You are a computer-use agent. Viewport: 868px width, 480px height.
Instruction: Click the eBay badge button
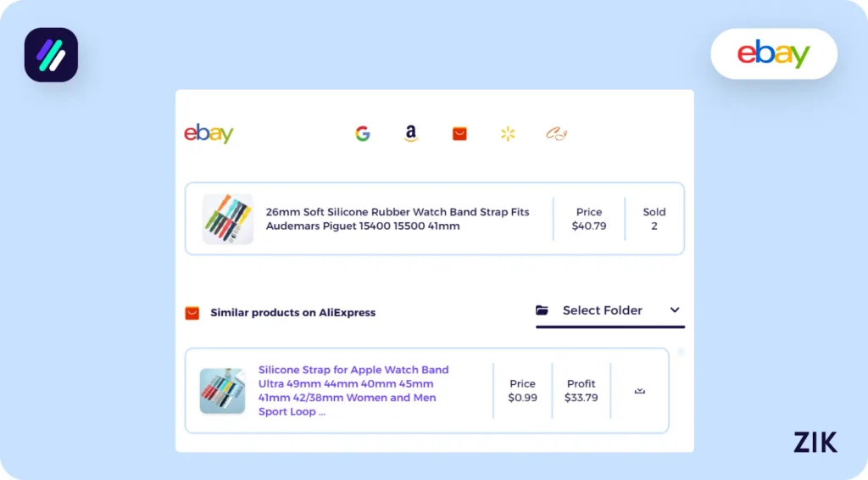773,54
